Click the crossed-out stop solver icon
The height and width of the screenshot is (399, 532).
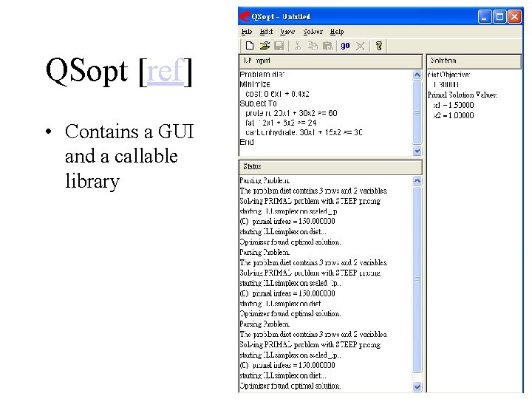click(361, 46)
